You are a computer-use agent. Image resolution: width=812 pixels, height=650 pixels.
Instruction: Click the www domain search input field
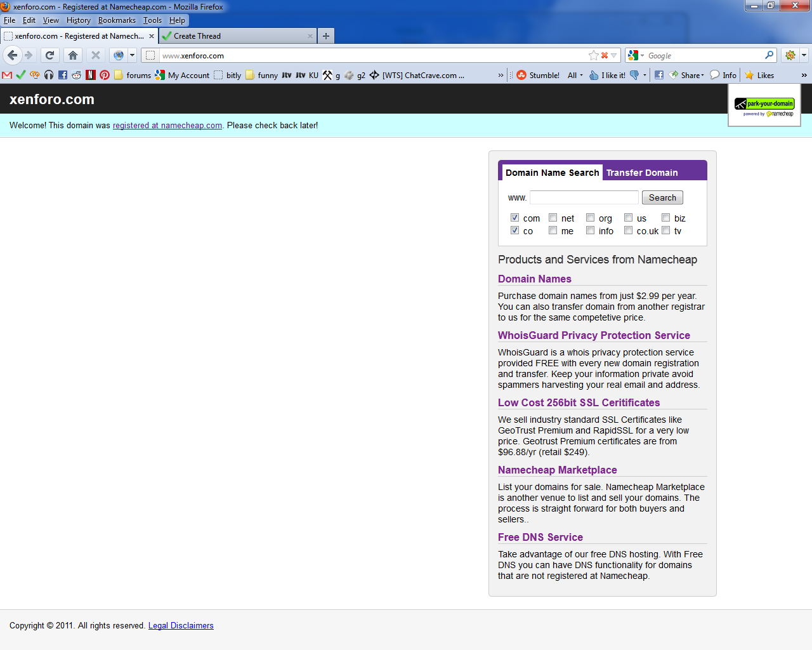click(584, 197)
